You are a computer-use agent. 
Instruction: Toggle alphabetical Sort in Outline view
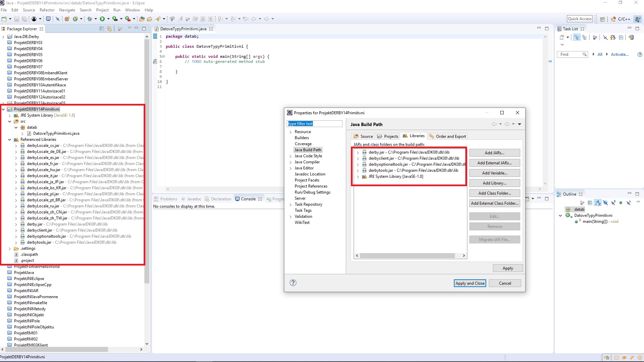coord(598,203)
